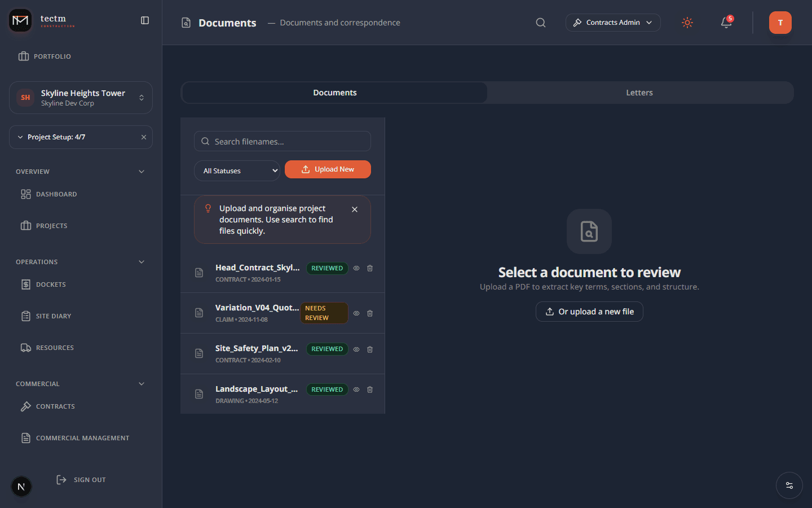Click 'Or upload a new file'
812x508 pixels.
tap(589, 311)
